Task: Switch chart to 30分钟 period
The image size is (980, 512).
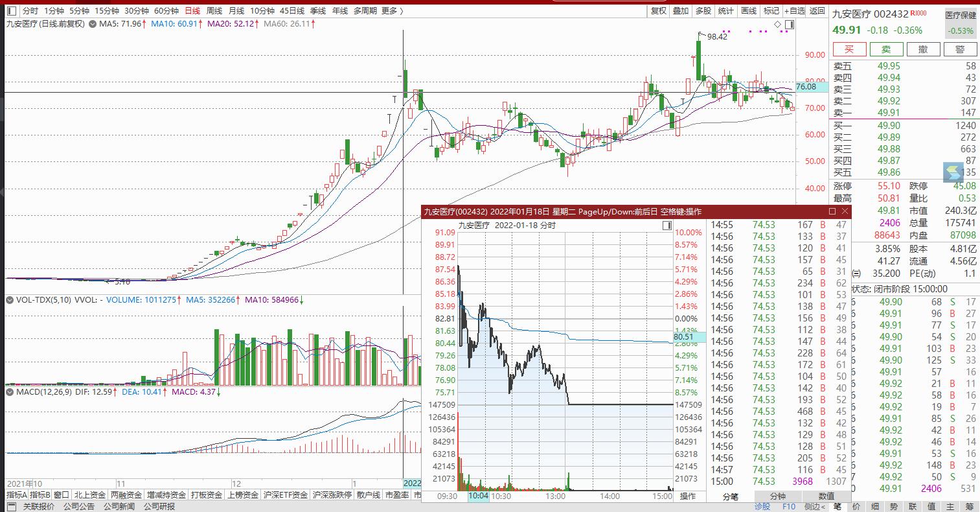Action: coord(136,11)
